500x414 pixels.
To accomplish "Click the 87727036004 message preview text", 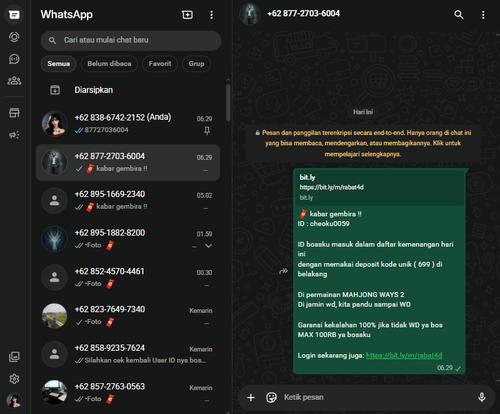I will click(x=106, y=130).
